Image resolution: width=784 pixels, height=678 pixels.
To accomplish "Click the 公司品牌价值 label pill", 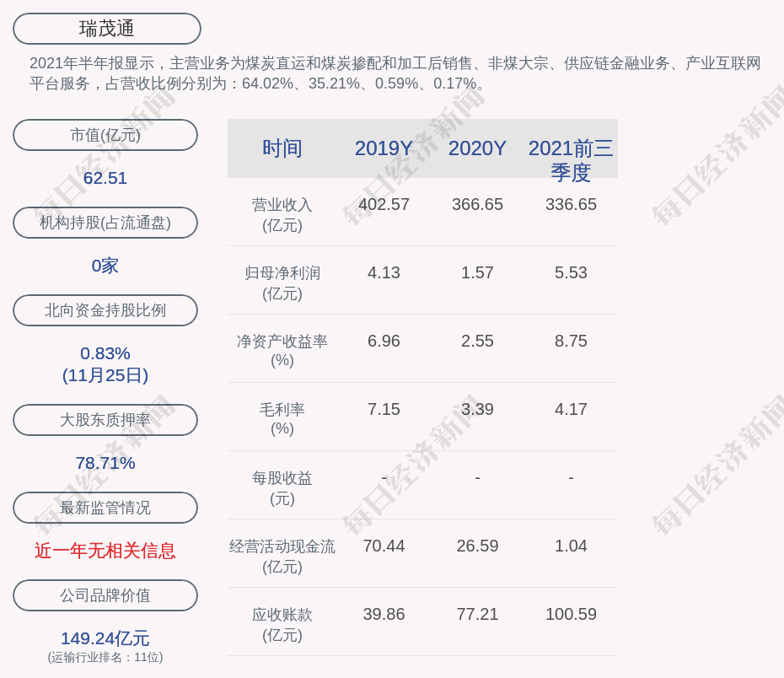I will [x=105, y=595].
